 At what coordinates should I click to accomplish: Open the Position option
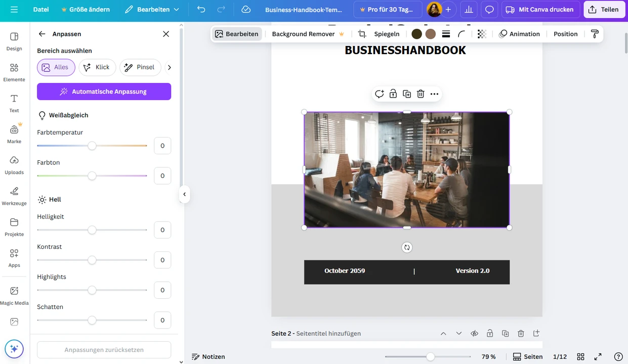tap(565, 34)
